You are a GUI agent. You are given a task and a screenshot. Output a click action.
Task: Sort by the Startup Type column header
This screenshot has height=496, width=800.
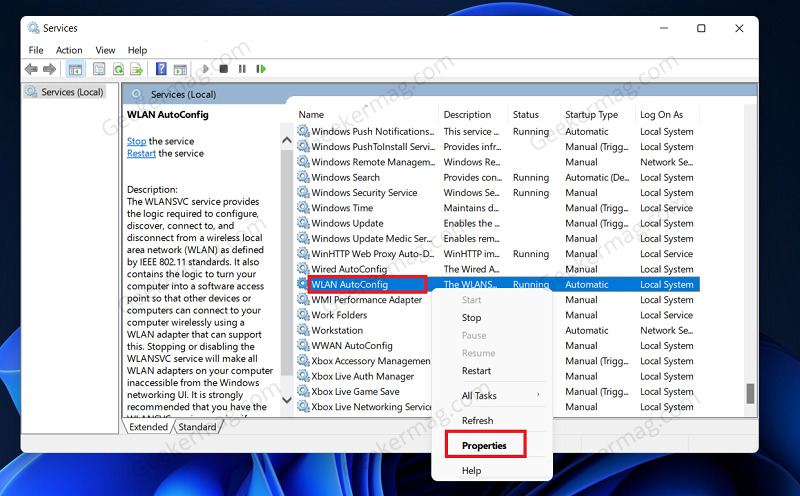pos(591,115)
